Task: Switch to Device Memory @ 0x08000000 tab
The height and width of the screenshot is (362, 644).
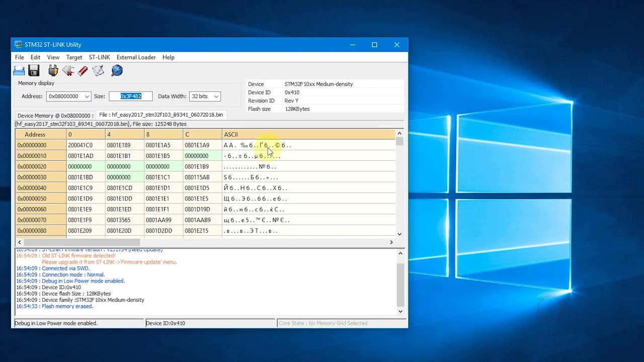Action: 55,116
